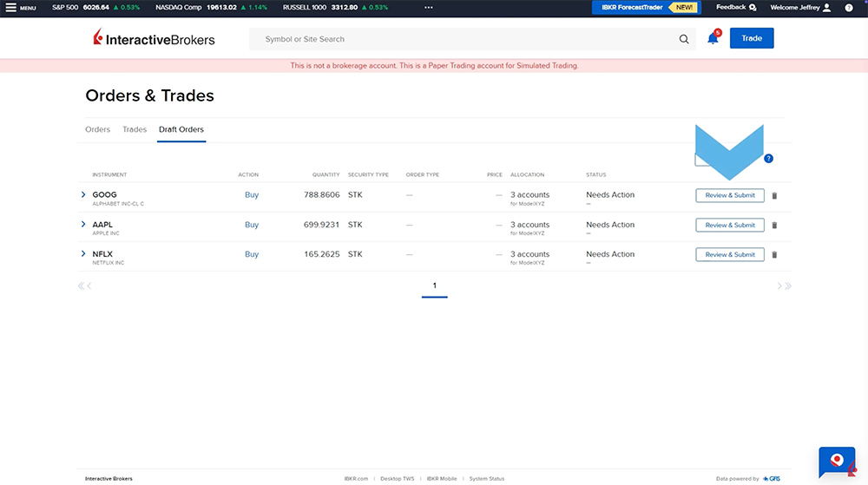Open the Welcome Jeffrey user menu

[x=800, y=8]
